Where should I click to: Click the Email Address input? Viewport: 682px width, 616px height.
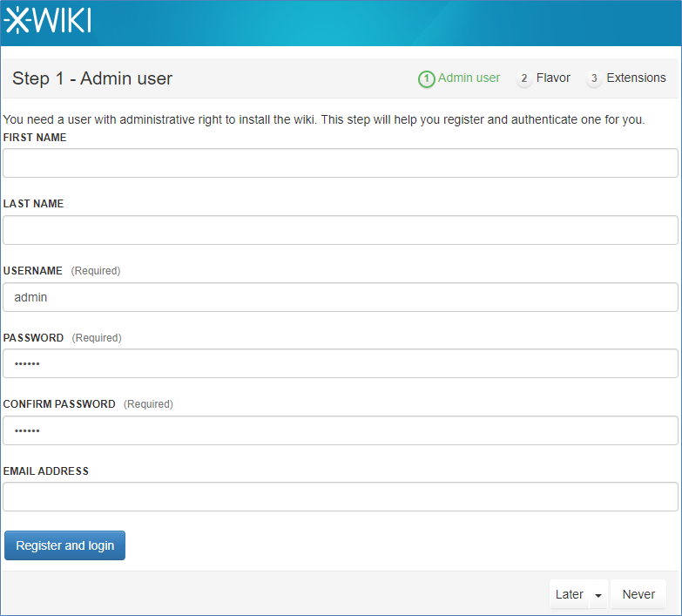pos(341,497)
